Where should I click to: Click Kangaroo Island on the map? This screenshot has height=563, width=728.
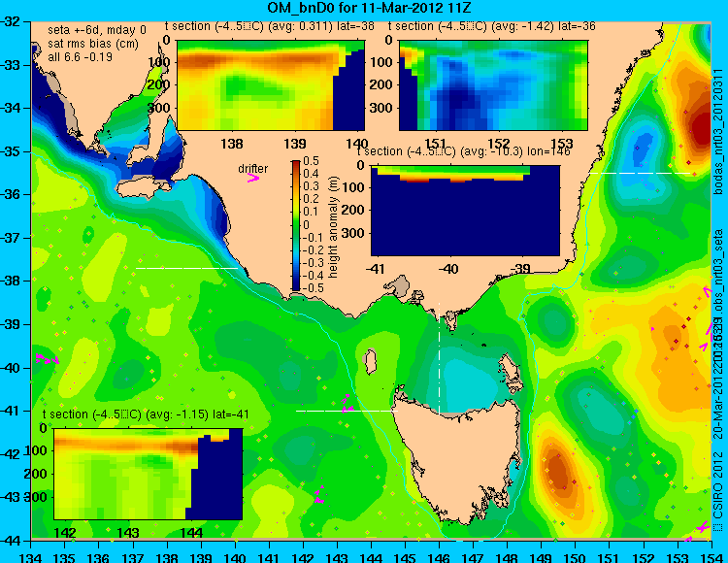pos(145,187)
